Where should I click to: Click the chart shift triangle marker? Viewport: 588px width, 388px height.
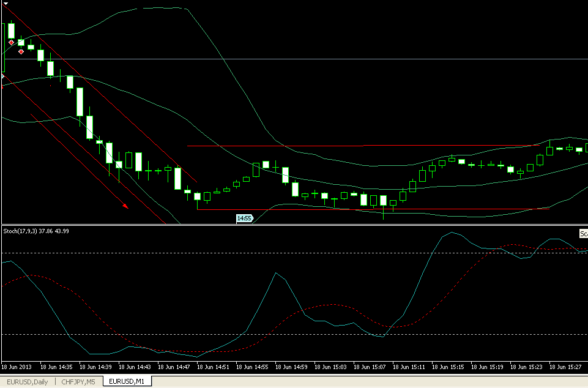click(x=6, y=4)
